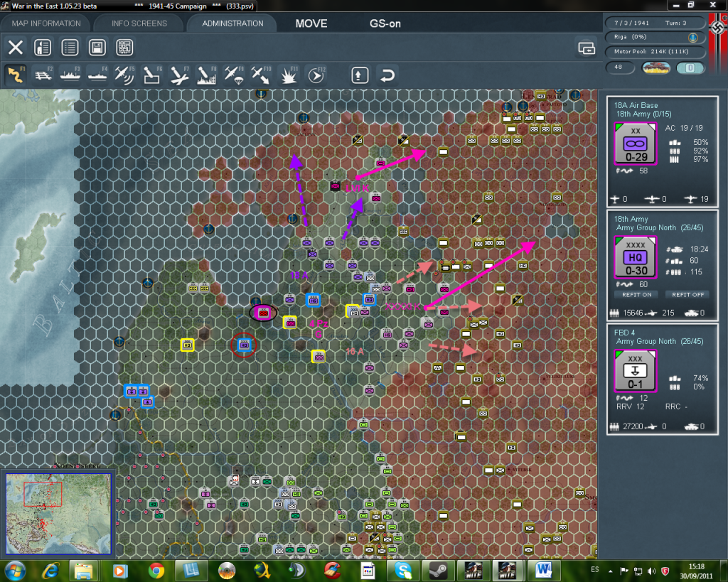Click the floppy disk save game icon

tap(97, 48)
